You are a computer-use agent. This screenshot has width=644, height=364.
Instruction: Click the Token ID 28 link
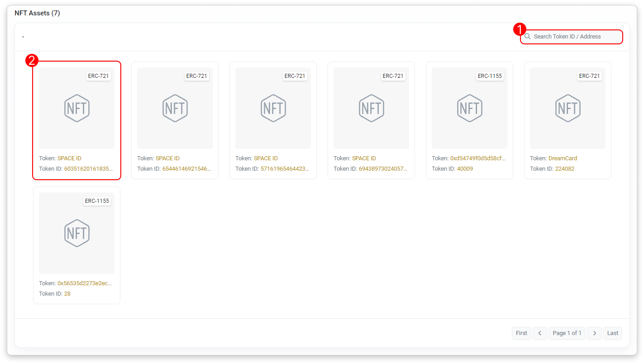67,294
